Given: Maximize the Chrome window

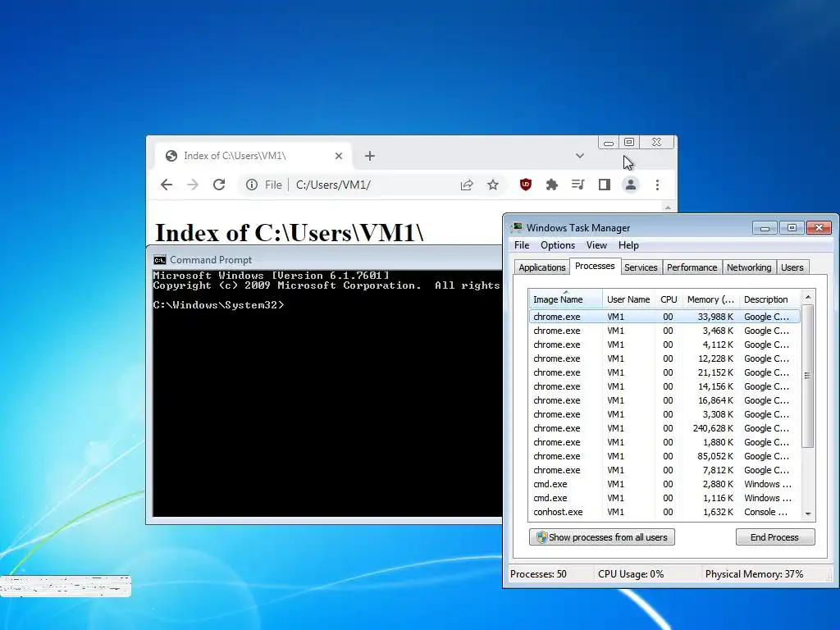Looking at the screenshot, I should point(629,143).
